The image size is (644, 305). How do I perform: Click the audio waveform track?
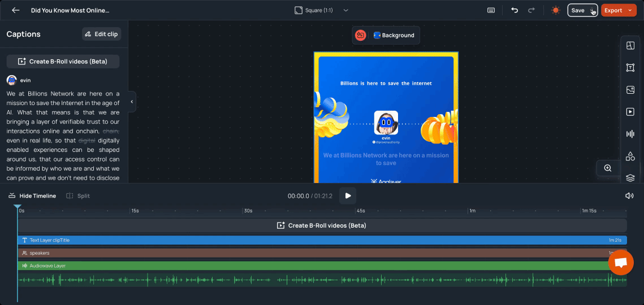pos(322,280)
